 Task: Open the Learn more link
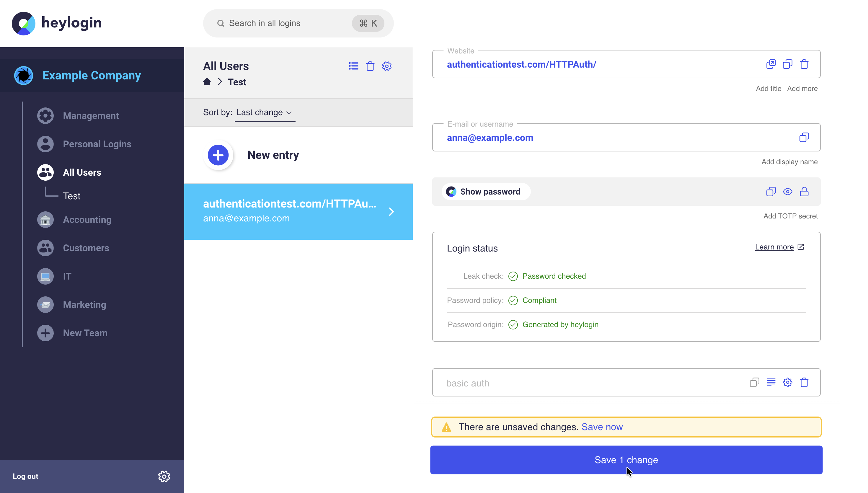(x=774, y=247)
